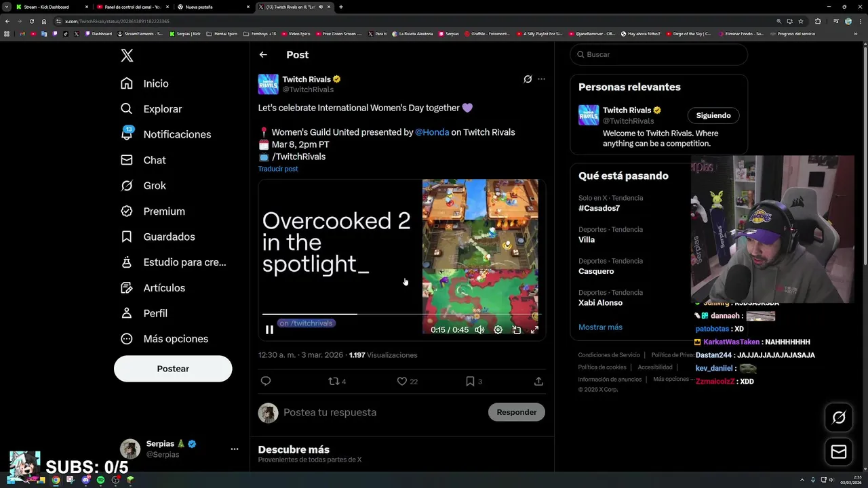Click the Estudio para creadores icon
Image resolution: width=868 pixels, height=488 pixels.
point(127,262)
